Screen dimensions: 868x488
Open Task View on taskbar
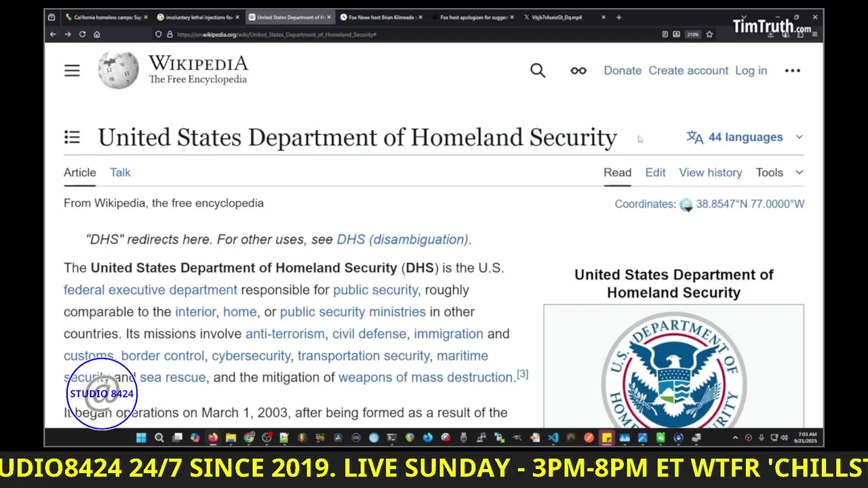coord(177,438)
